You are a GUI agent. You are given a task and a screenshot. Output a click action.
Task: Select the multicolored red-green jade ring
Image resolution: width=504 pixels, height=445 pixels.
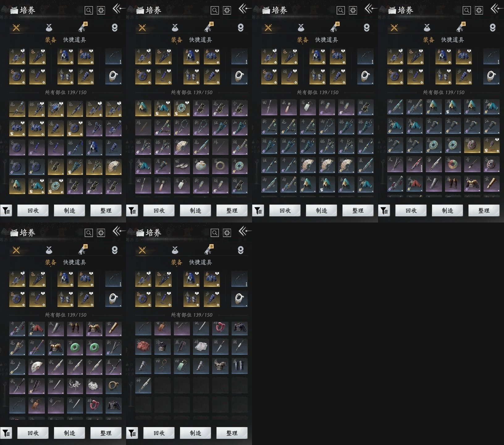click(x=452, y=164)
